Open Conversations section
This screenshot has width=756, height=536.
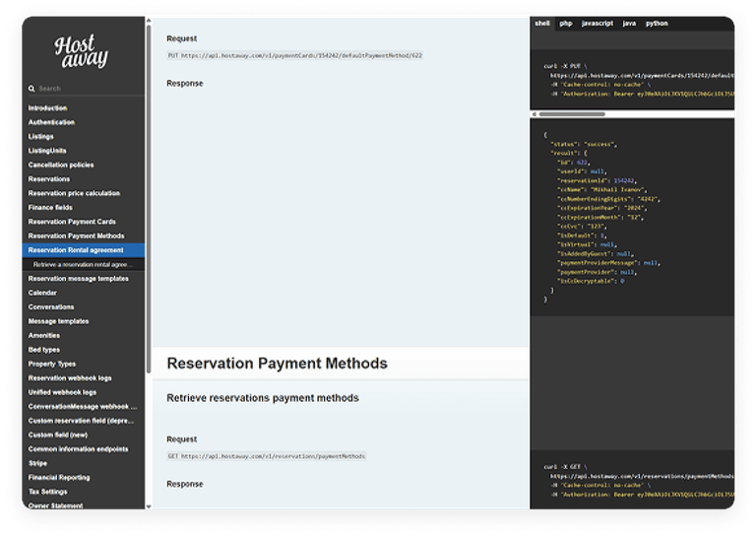[x=51, y=307]
